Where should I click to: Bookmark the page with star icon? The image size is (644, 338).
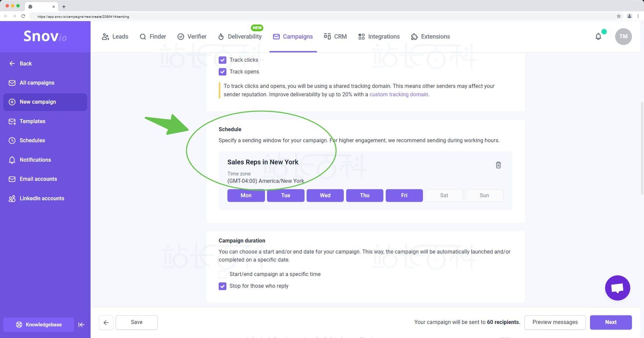619,16
